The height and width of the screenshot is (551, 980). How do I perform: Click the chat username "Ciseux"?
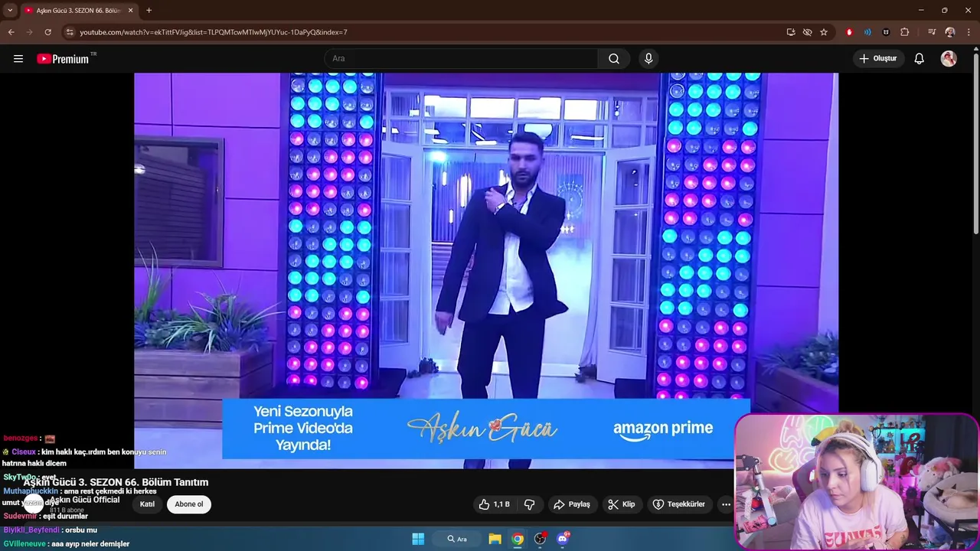(x=24, y=452)
